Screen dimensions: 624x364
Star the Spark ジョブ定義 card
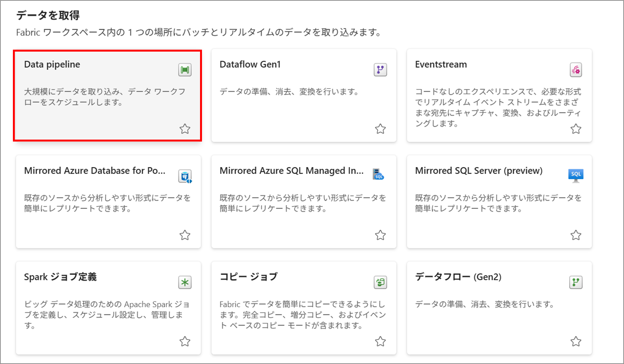[x=185, y=341]
